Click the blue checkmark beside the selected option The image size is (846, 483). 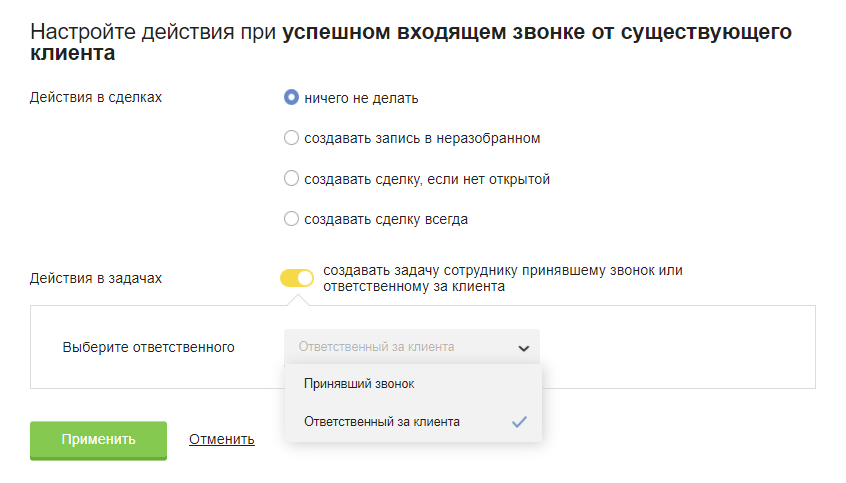pyautogui.click(x=519, y=422)
